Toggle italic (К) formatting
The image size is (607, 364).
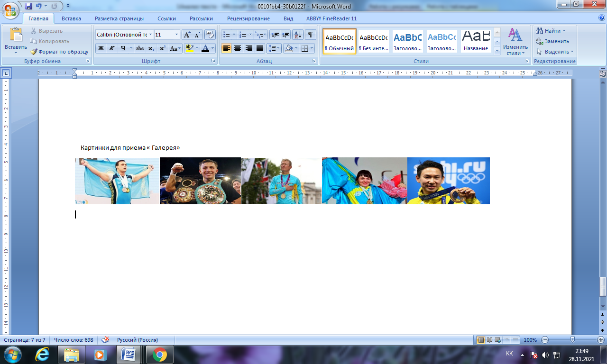(x=112, y=48)
